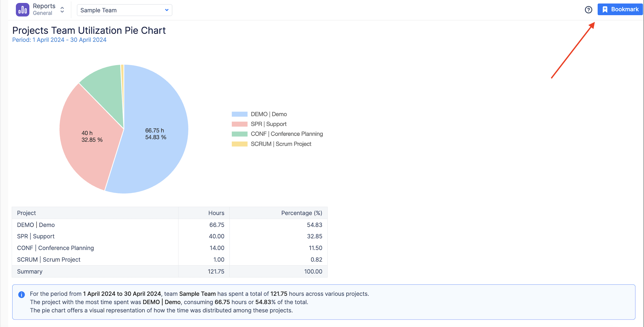Select the SCRUM | Scrum Project table row
The width and height of the screenshot is (644, 327).
(x=49, y=260)
